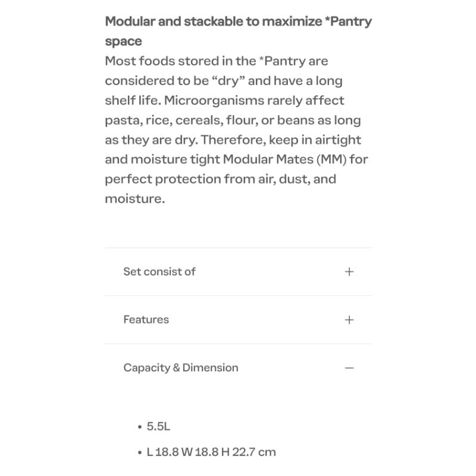This screenshot has height=476, width=476.
Task: Click the bullet point before the dimensions line
Action: click(140, 452)
